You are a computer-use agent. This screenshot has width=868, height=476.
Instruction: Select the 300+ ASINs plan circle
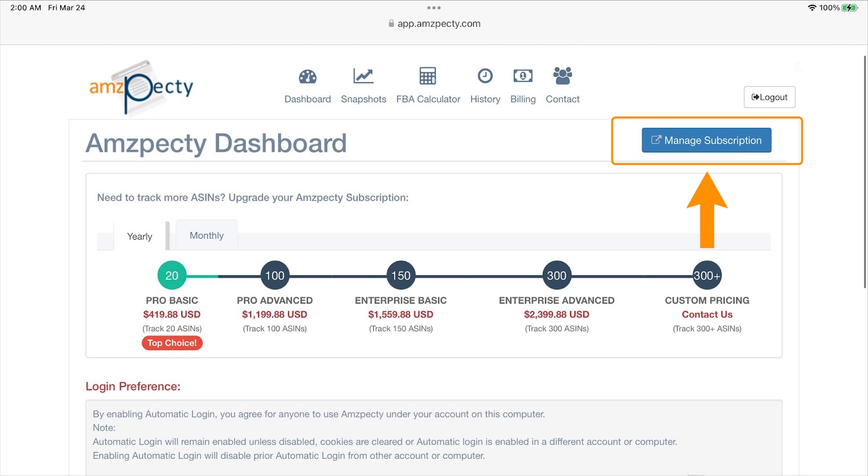click(707, 275)
